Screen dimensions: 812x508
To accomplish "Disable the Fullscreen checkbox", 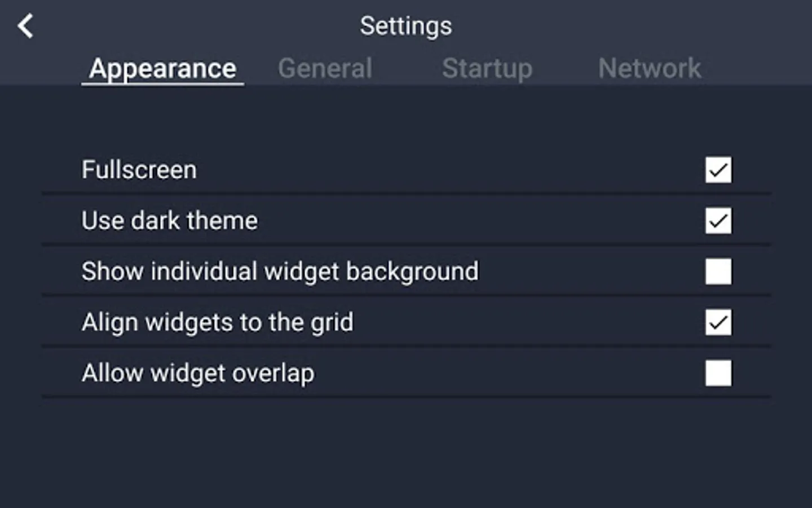I will click(718, 170).
